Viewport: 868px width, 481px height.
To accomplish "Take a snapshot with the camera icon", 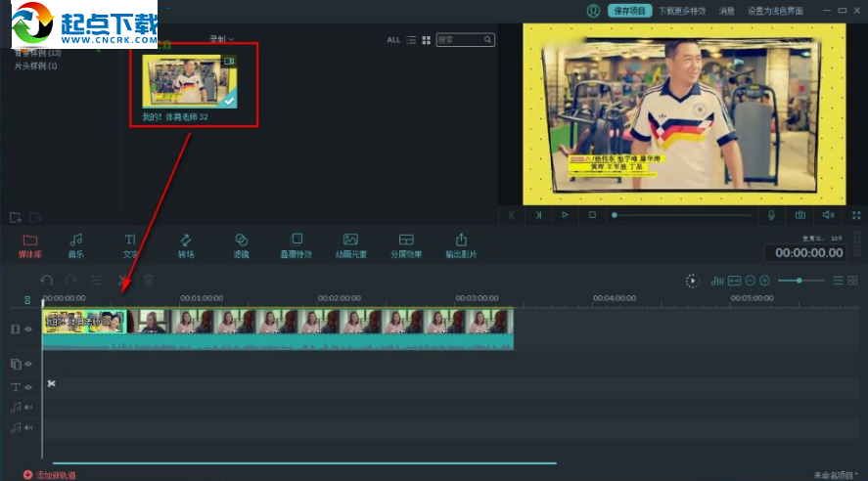I will click(800, 215).
